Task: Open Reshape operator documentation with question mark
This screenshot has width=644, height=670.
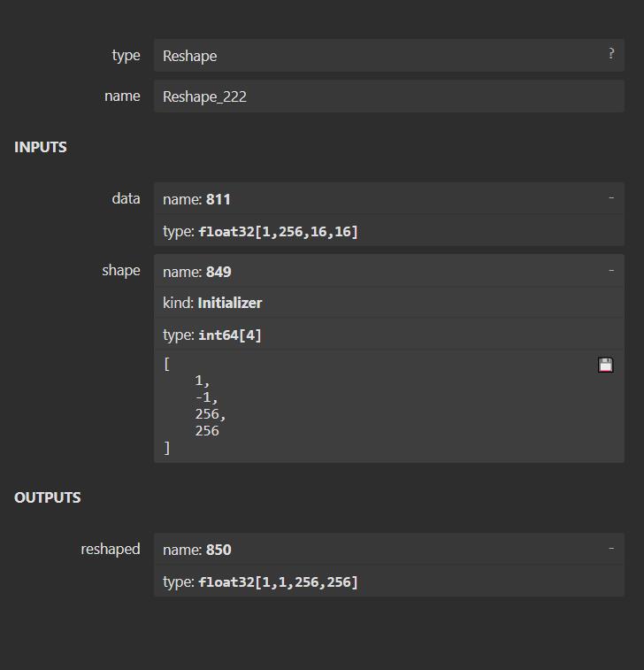Action: pos(610,54)
